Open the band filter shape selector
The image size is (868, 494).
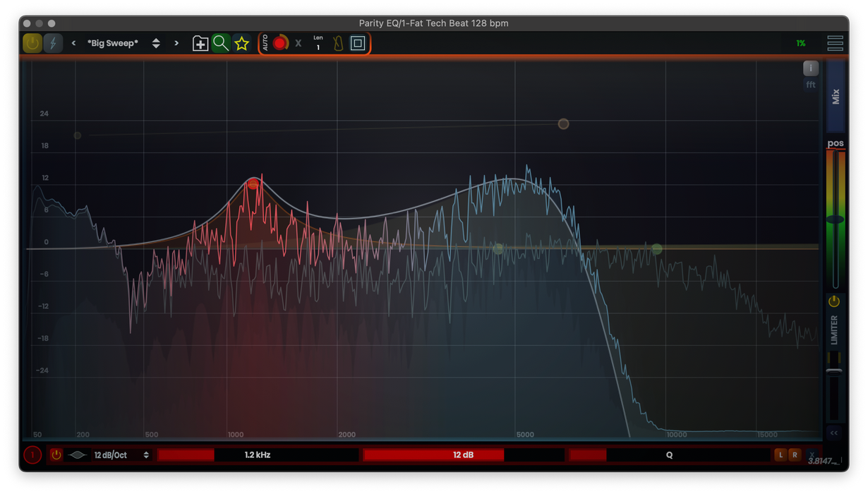[x=78, y=455]
